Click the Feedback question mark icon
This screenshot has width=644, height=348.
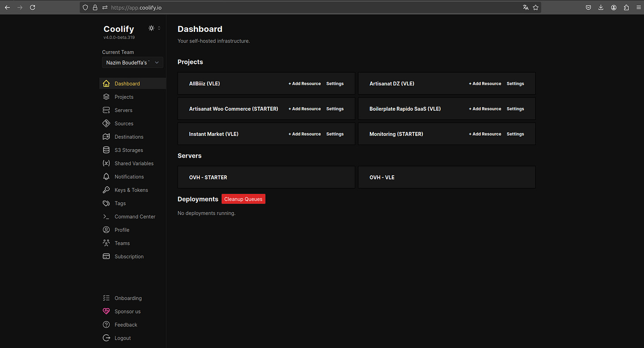106,325
